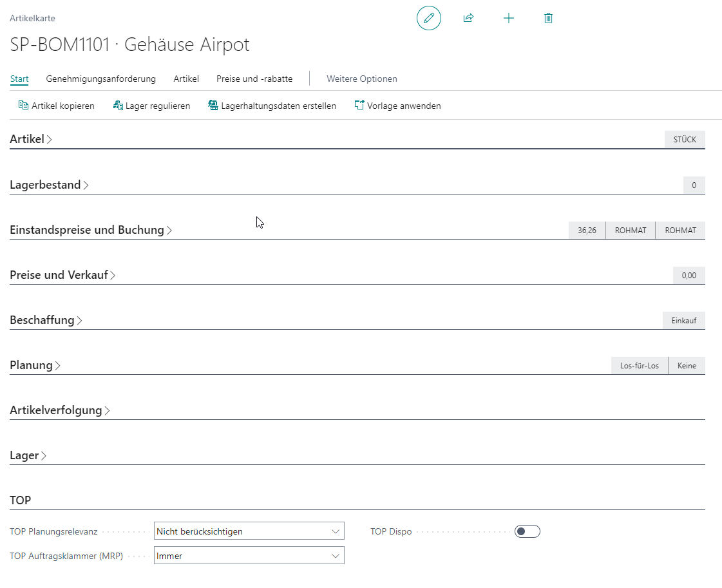Click the plus icon to create new
The width and height of the screenshot is (722, 588).
tap(509, 18)
